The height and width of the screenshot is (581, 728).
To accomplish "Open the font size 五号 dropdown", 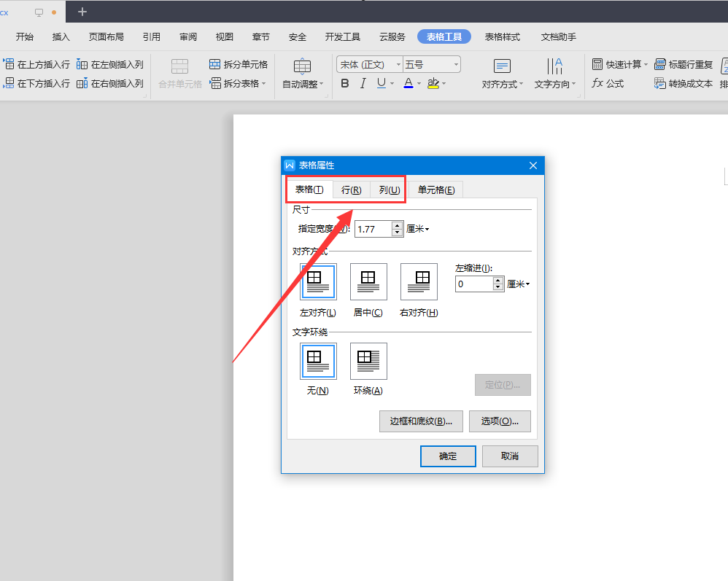I will pos(457,64).
